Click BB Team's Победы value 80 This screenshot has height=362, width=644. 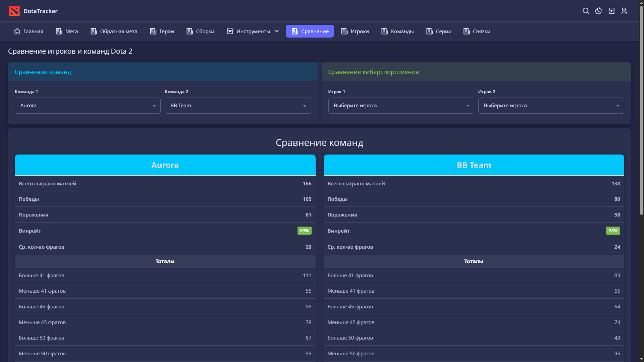point(617,199)
